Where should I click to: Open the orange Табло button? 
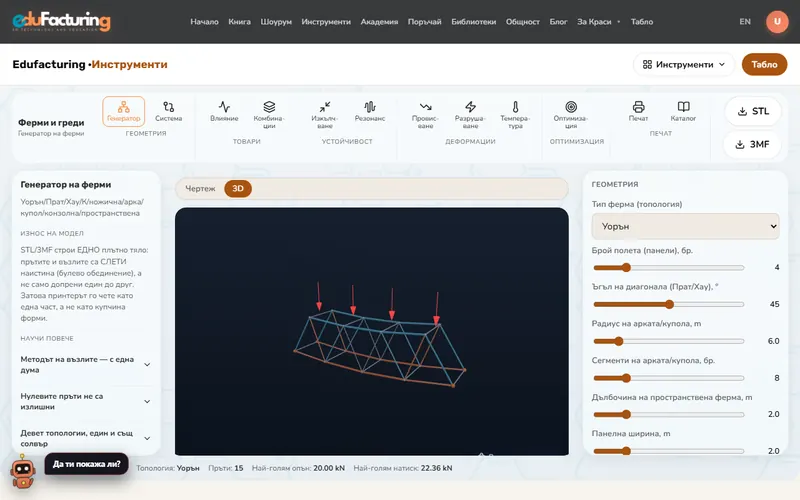click(x=764, y=64)
